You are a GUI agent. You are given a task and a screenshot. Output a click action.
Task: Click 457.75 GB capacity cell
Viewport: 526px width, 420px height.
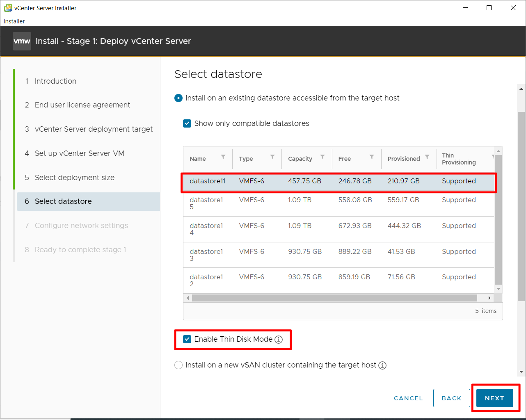[304, 181]
